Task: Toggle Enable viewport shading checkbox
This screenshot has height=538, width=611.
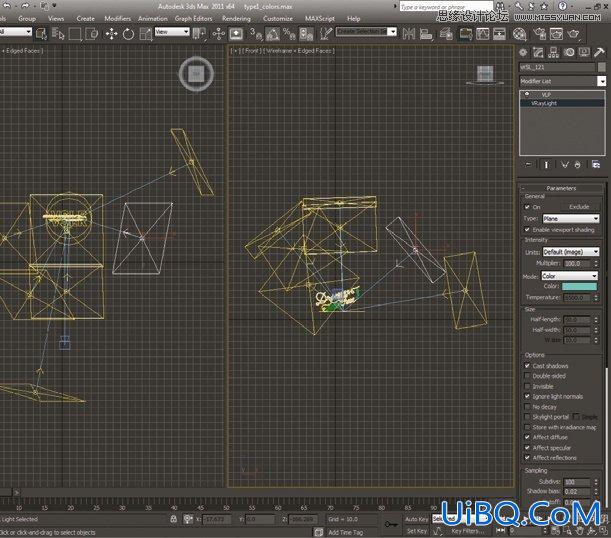Action: (527, 229)
